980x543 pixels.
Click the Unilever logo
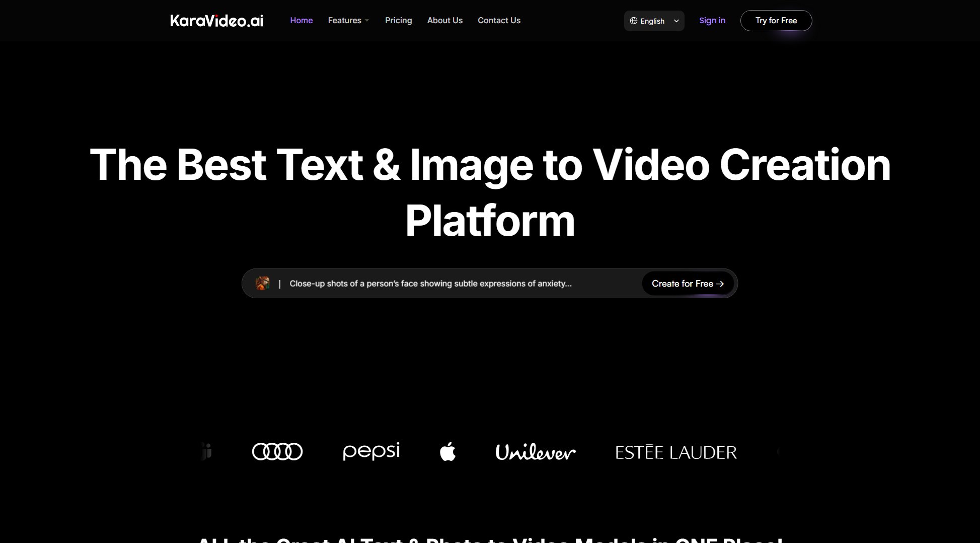click(x=535, y=452)
